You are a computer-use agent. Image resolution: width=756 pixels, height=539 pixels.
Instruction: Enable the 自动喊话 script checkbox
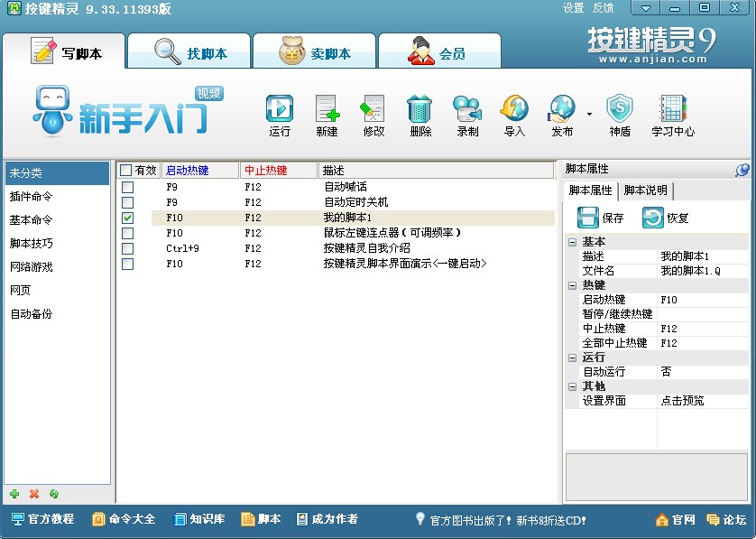coord(128,187)
